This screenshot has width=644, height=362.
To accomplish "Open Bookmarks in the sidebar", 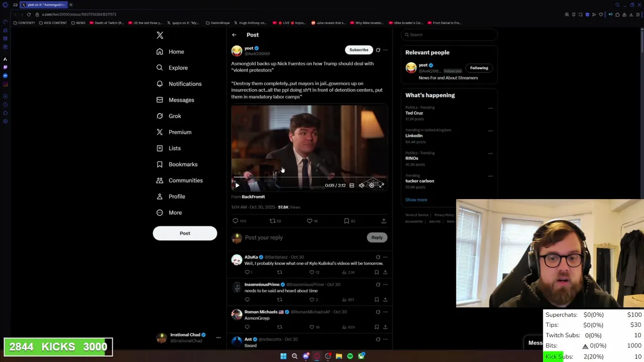I will click(x=177, y=164).
